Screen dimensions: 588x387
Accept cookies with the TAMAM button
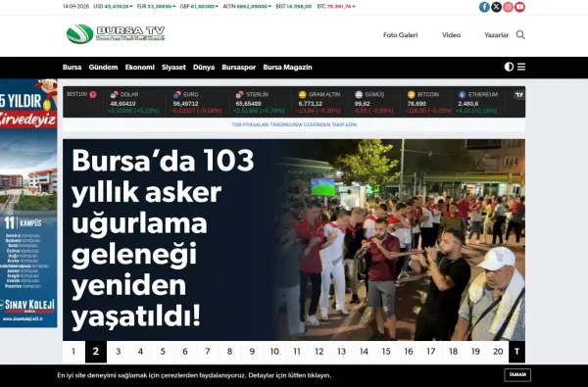point(517,374)
